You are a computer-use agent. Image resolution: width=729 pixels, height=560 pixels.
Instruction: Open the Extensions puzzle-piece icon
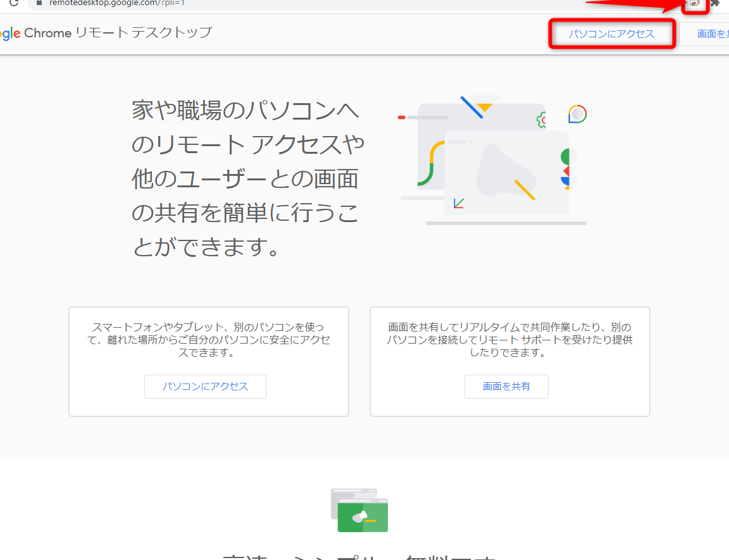click(715, 3)
